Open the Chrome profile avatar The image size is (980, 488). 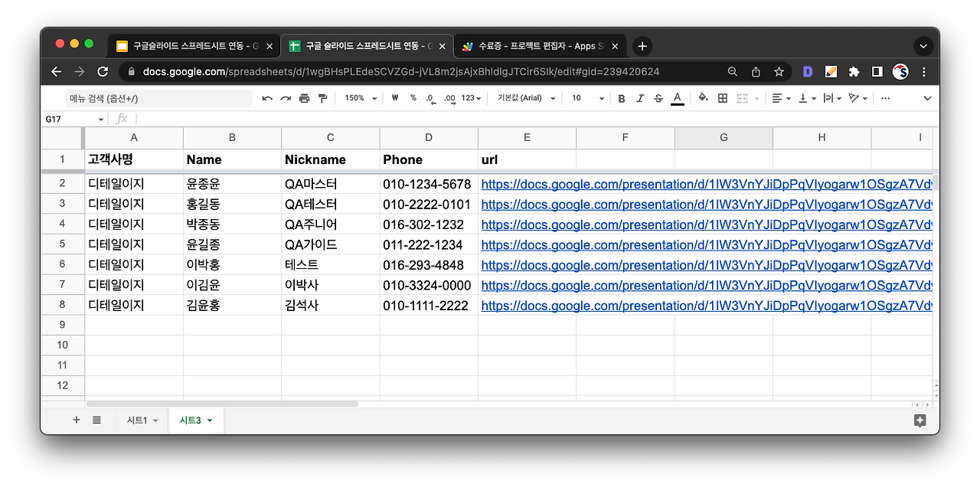coord(900,71)
